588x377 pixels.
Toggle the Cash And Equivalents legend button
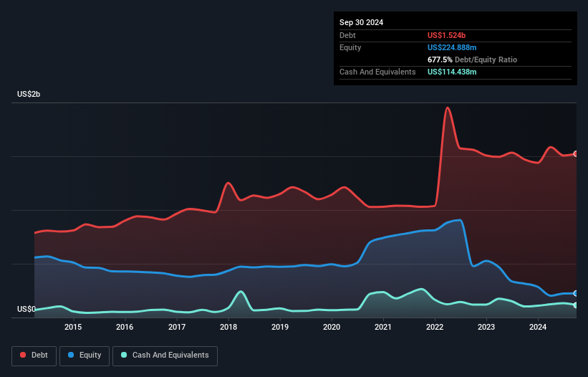coord(165,355)
